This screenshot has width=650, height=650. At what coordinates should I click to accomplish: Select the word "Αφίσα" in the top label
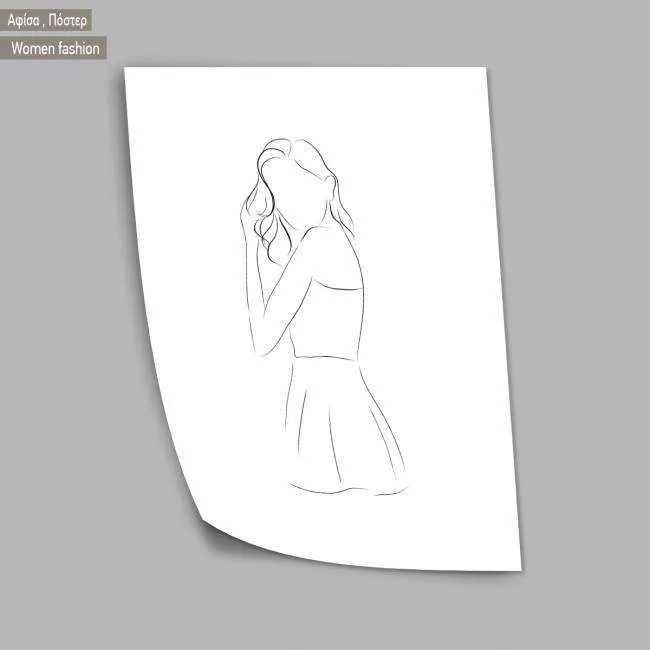(x=25, y=20)
